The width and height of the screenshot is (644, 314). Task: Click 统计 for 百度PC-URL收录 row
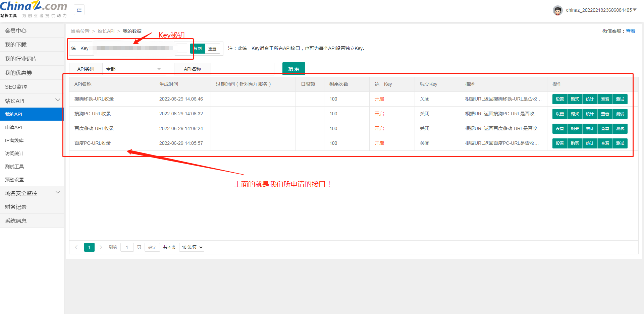(x=590, y=143)
